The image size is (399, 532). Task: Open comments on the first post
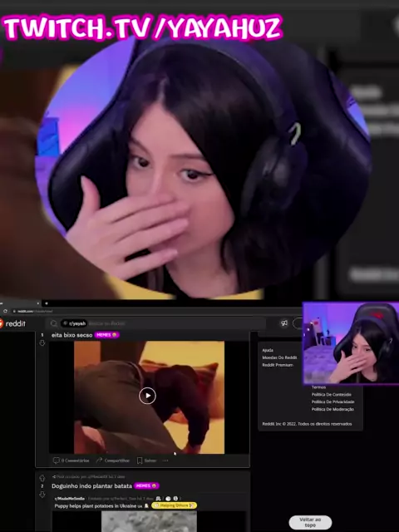click(71, 461)
